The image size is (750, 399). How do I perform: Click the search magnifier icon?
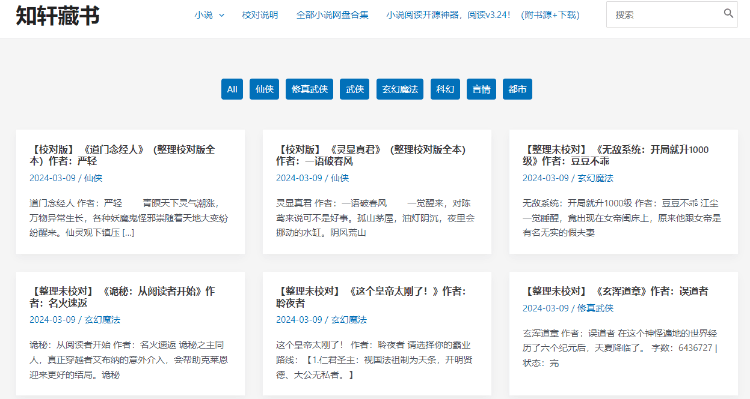728,13
